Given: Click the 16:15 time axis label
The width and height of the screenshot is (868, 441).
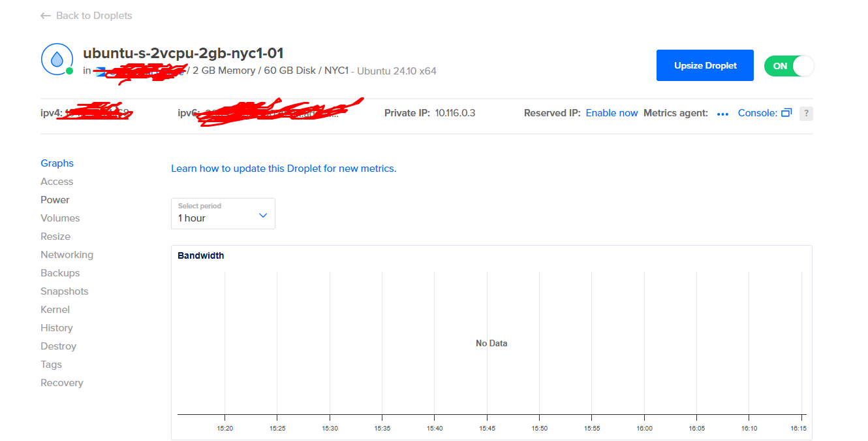Looking at the screenshot, I should click(798, 428).
